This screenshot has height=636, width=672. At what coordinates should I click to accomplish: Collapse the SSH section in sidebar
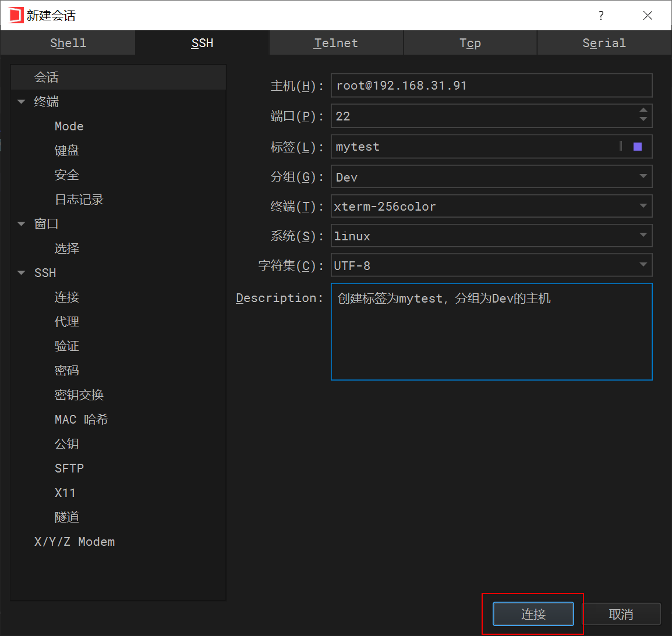tap(22, 272)
